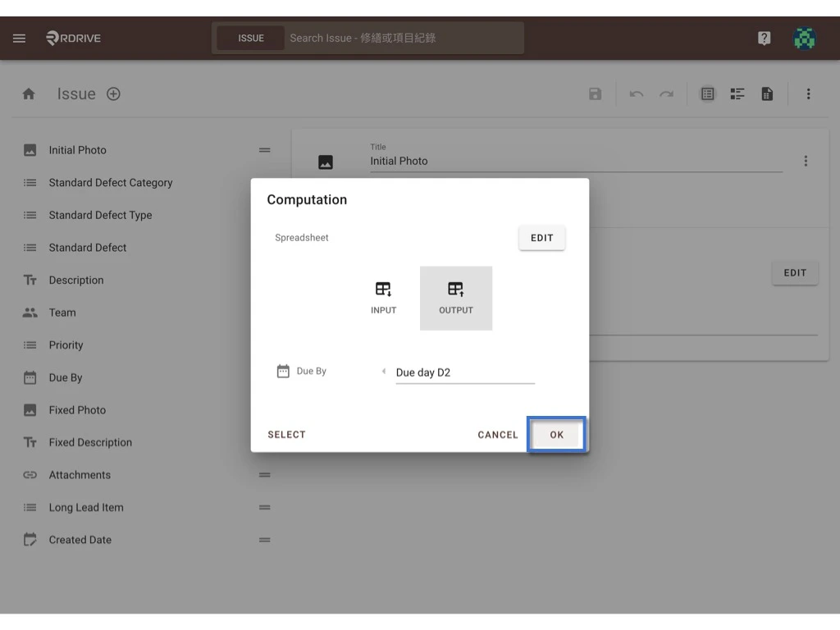Click drag handle of Long Lead Item row
The height and width of the screenshot is (630, 840).
tap(265, 507)
